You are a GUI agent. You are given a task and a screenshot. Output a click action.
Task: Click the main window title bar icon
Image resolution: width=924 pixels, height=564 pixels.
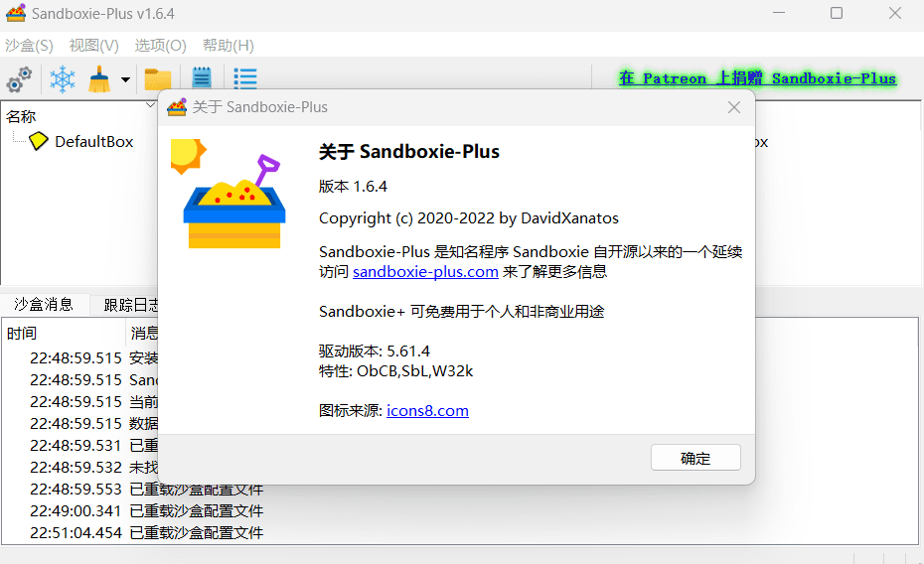pyautogui.click(x=16, y=13)
